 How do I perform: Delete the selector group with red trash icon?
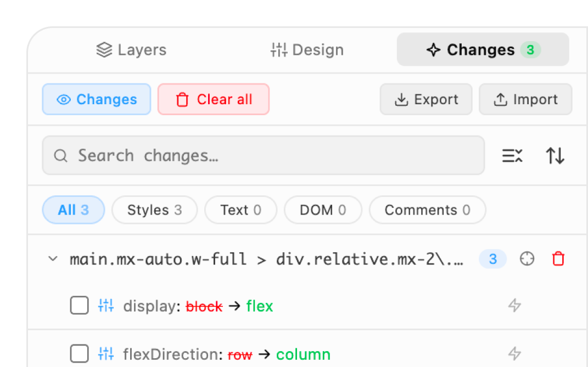tap(558, 259)
